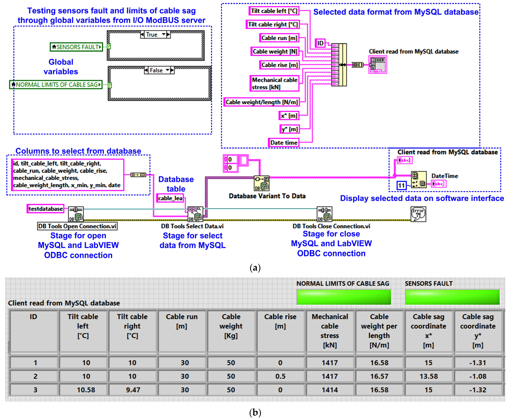The image size is (509, 420).
Task: Click the cable_lea table name constant
Action: [x=170, y=198]
